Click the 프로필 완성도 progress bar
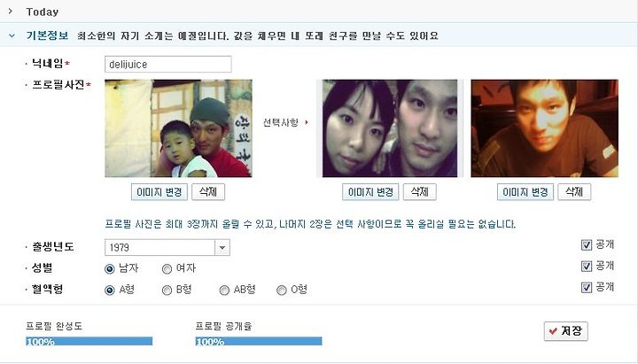Screen dimensions: 638x364 click(89, 341)
